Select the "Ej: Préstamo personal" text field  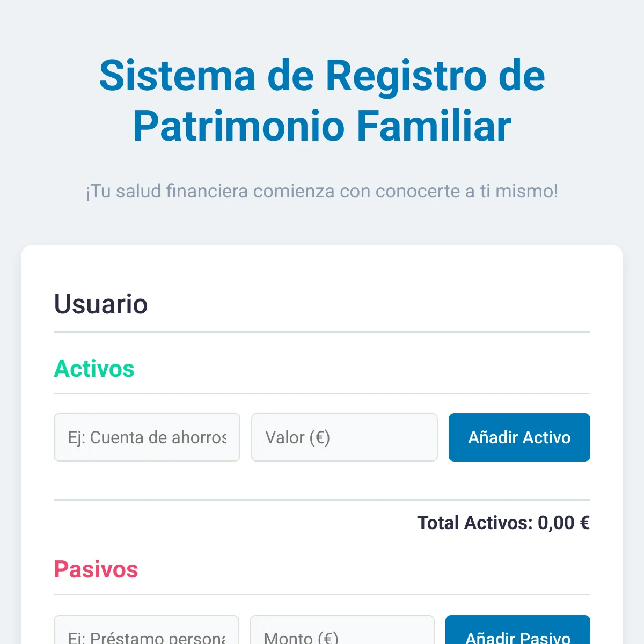pos(146,633)
